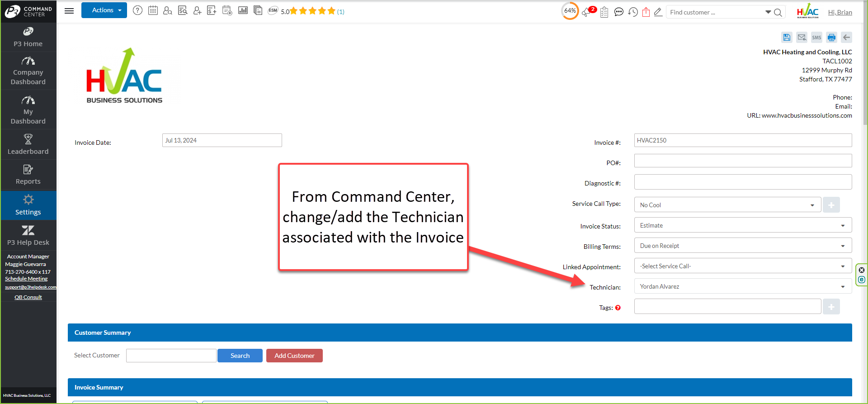This screenshot has width=868, height=404.
Task: Expand the Service Call Type dropdown
Action: tap(727, 205)
